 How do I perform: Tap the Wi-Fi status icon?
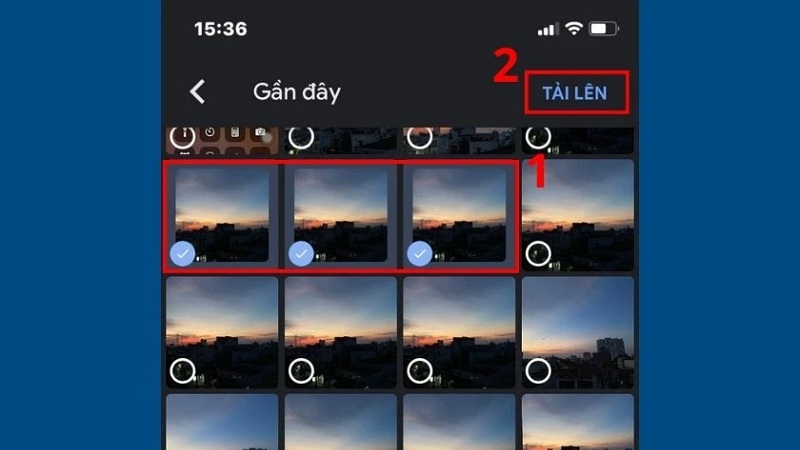coord(574,29)
